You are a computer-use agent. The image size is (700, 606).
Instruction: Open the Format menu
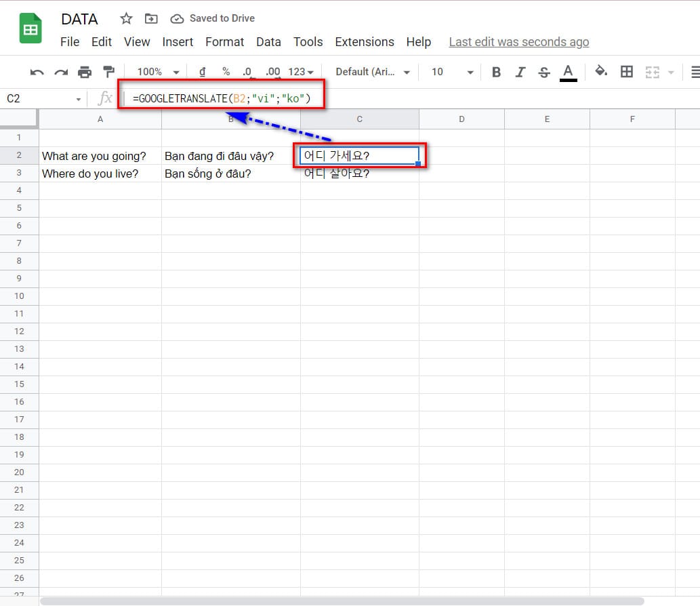[224, 42]
